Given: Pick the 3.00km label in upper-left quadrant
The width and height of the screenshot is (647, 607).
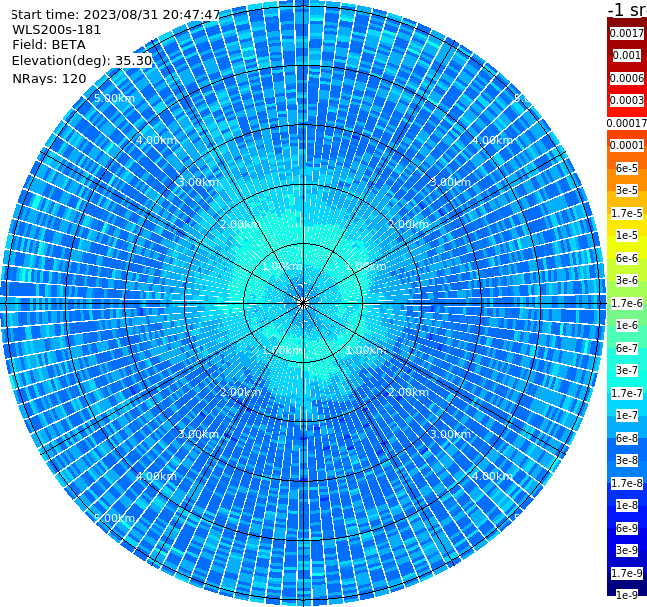Looking at the screenshot, I should pos(198,182).
